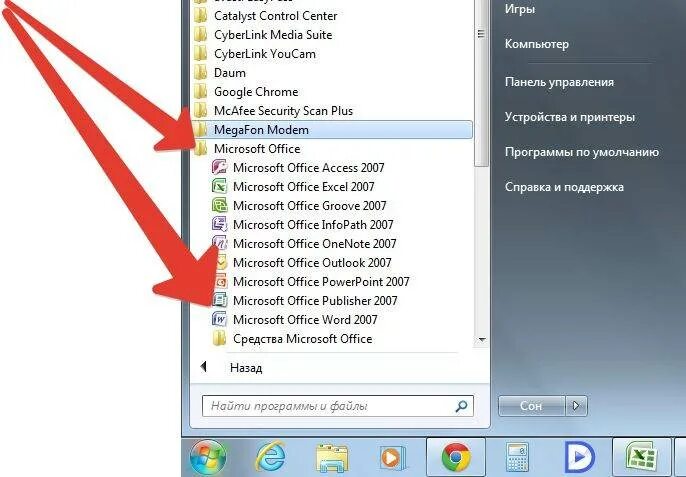Switch to Excel on the taskbar
686x477 pixels.
click(642, 457)
